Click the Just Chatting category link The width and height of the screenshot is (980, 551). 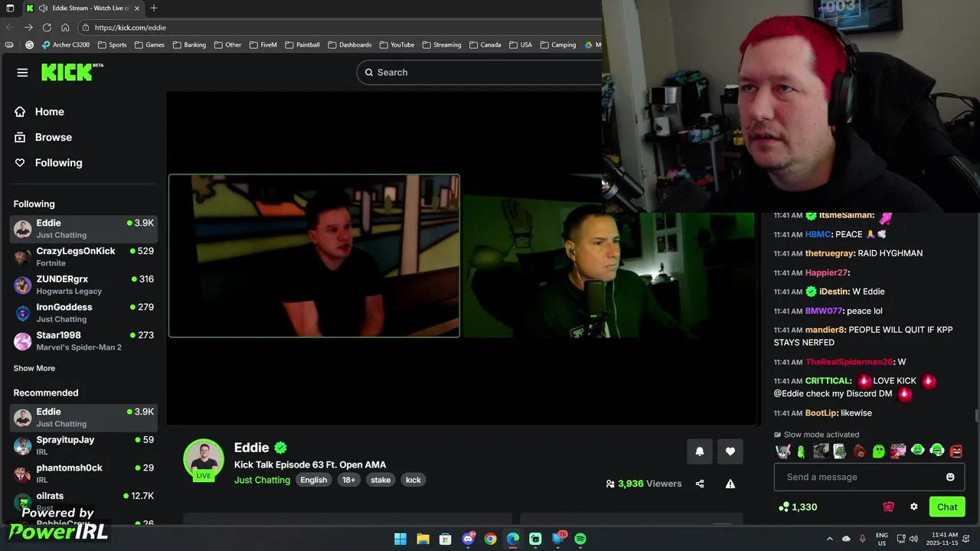(x=262, y=480)
